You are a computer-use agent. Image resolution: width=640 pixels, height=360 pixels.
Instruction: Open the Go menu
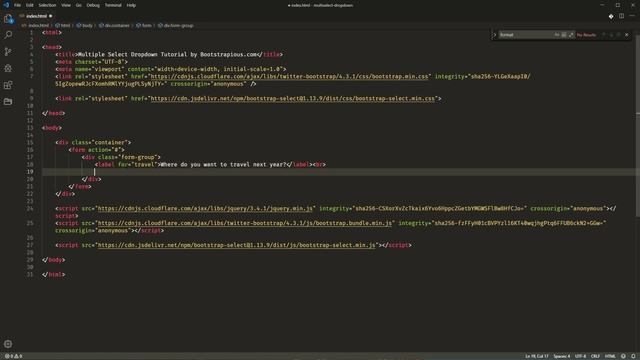(x=78, y=5)
